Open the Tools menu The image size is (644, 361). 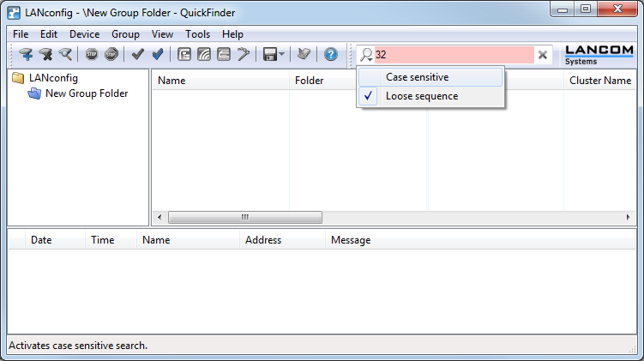click(x=197, y=34)
